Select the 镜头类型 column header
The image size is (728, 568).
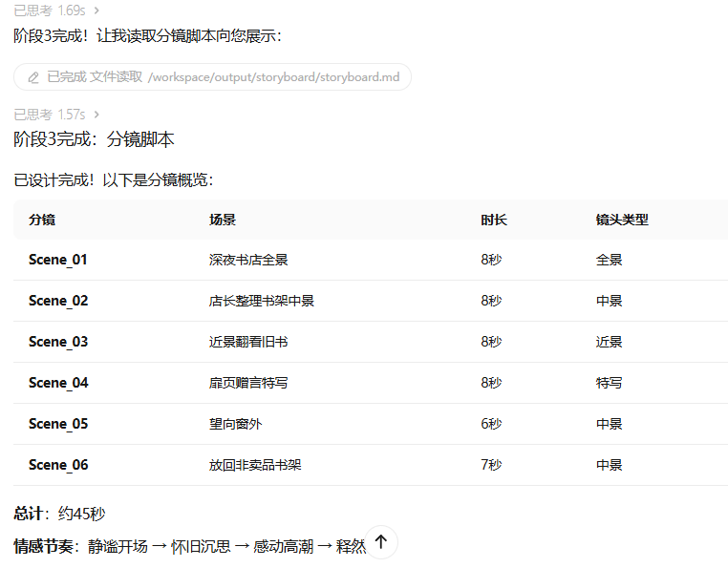tap(622, 220)
